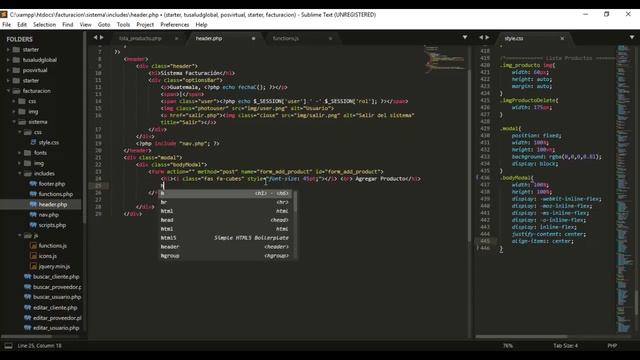
Task: Choose the header autocomplete suggestion
Action: pyautogui.click(x=225, y=247)
